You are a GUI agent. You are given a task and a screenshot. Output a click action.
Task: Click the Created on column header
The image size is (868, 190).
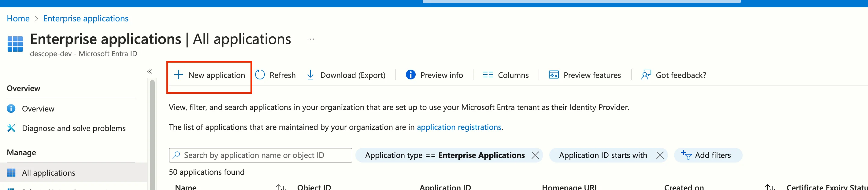click(x=684, y=187)
